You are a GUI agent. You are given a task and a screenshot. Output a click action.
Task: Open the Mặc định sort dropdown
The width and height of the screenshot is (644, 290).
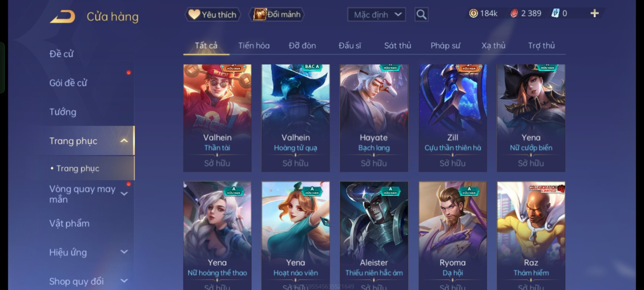point(376,14)
